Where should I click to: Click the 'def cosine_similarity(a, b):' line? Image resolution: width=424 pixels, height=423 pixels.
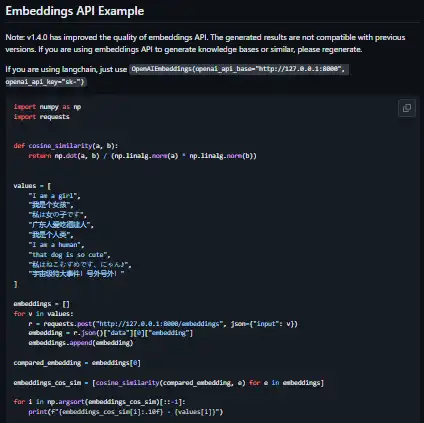click(x=66, y=146)
